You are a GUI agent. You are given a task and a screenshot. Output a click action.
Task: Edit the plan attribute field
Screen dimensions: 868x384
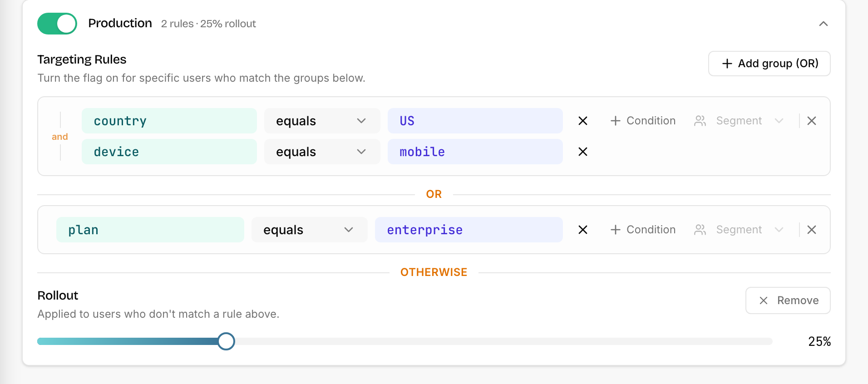click(150, 230)
